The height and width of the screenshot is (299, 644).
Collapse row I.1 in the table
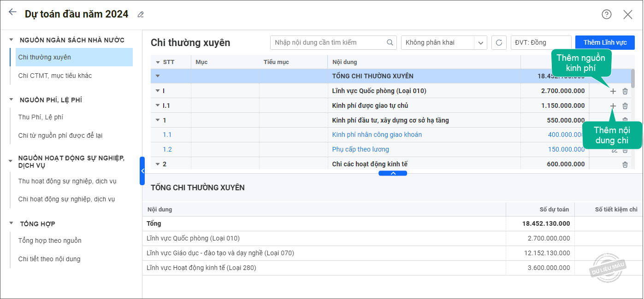tap(158, 106)
